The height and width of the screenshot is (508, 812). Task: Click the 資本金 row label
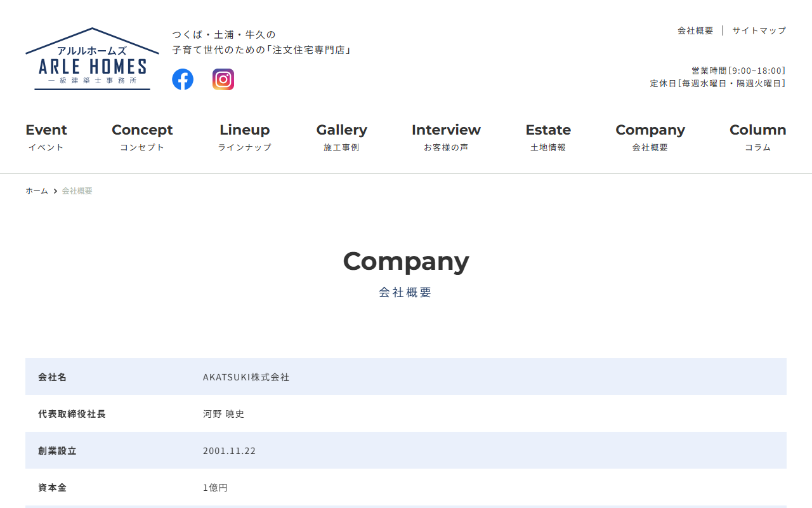52,488
